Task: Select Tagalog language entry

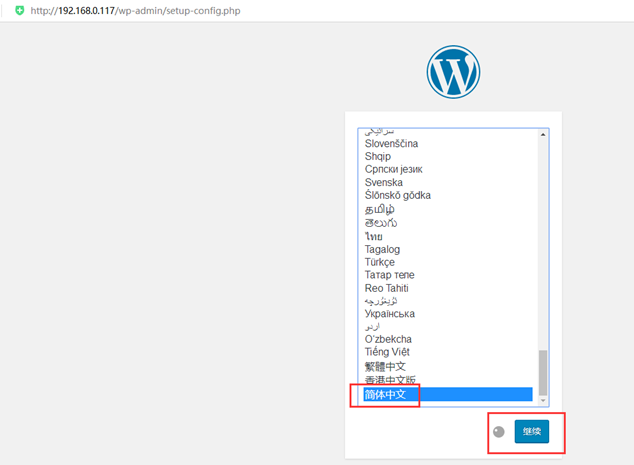Action: click(x=448, y=249)
